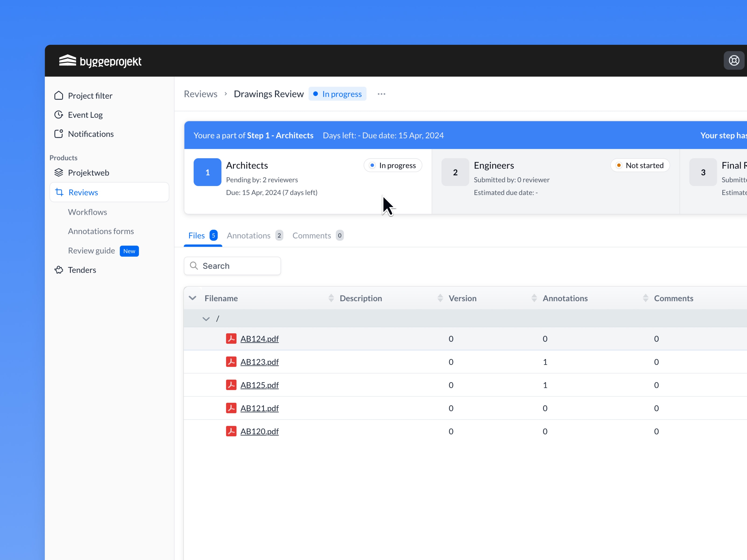Screen dimensions: 747x560
Task: Collapse the Filename column group chevron
Action: pos(193,298)
